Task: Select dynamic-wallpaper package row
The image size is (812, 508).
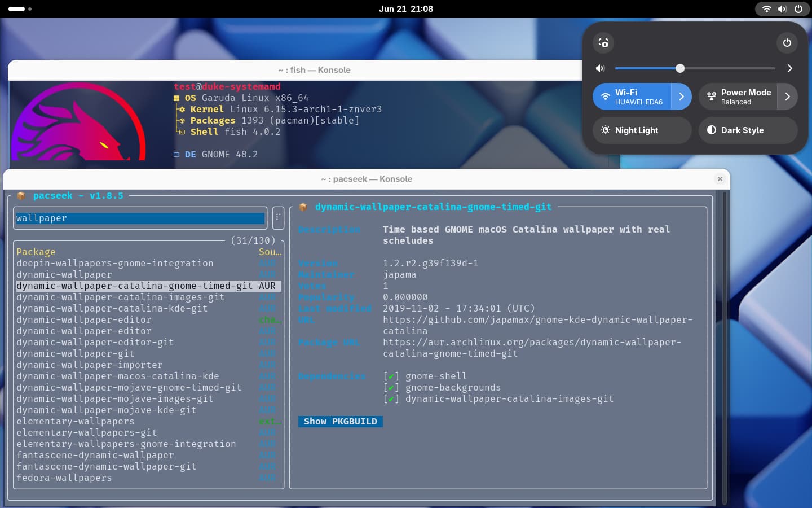Action: coord(148,275)
